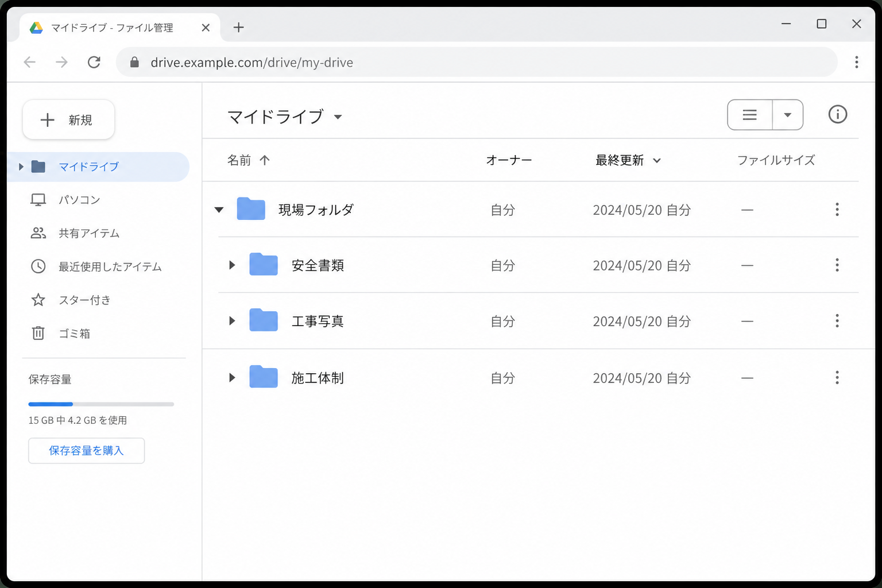This screenshot has width=882, height=588.
Task: Click the 安全書類 folder icon
Action: [x=264, y=264]
